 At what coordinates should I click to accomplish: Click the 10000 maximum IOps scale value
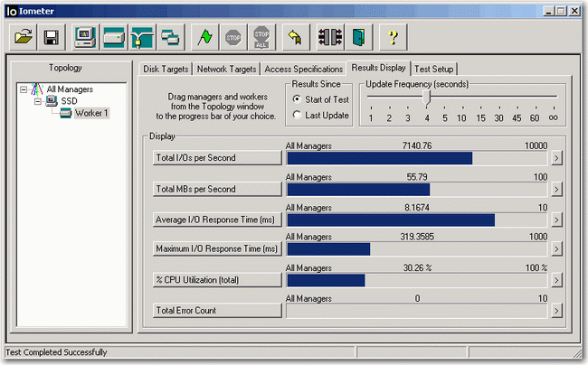536,145
